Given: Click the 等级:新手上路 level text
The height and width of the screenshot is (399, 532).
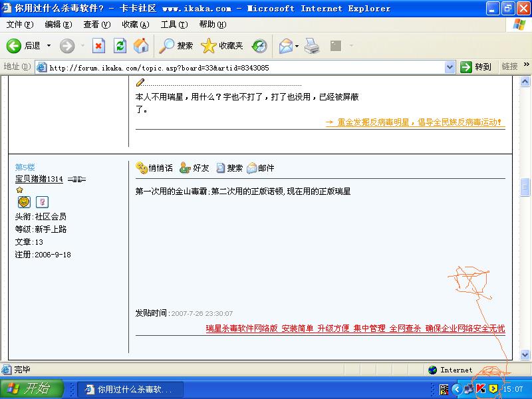Looking at the screenshot, I should coord(41,229).
